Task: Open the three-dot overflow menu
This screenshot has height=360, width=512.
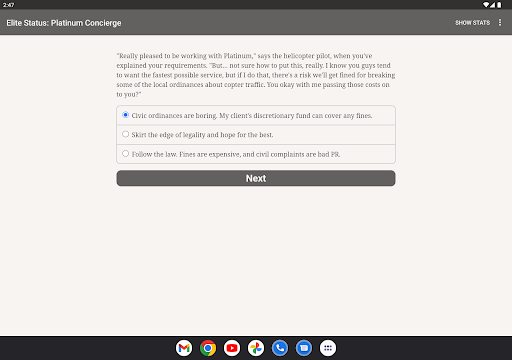Action: (500, 22)
